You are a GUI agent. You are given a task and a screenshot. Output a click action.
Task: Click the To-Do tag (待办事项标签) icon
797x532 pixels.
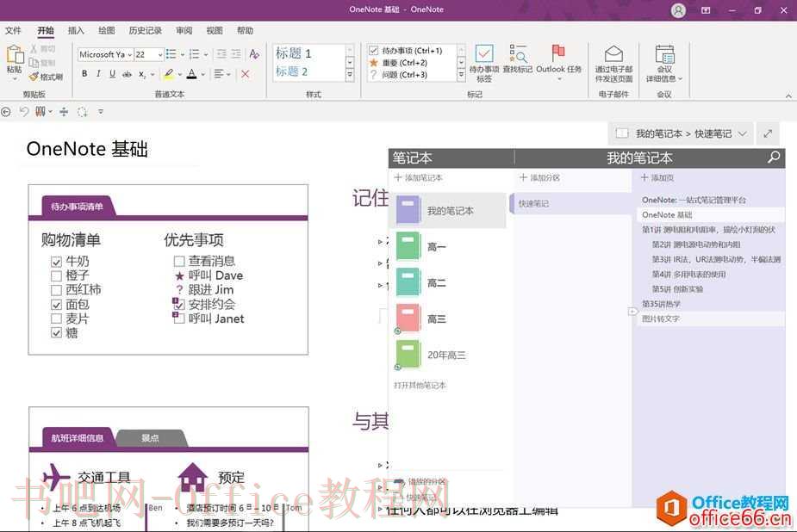[x=484, y=54]
